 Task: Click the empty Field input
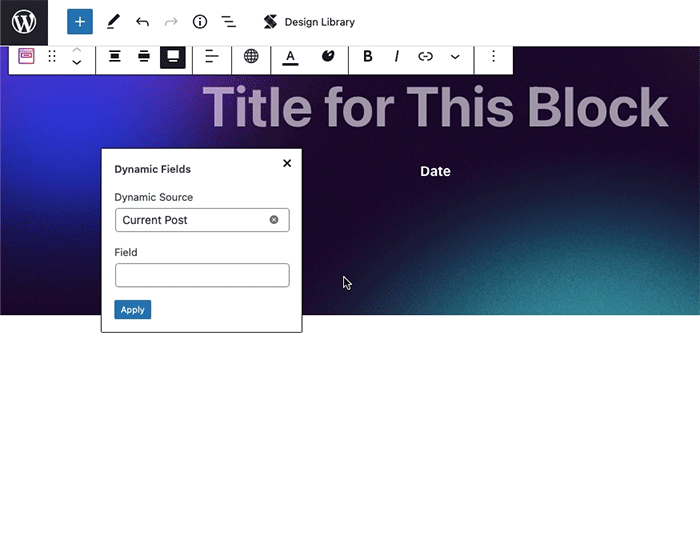coord(202,275)
